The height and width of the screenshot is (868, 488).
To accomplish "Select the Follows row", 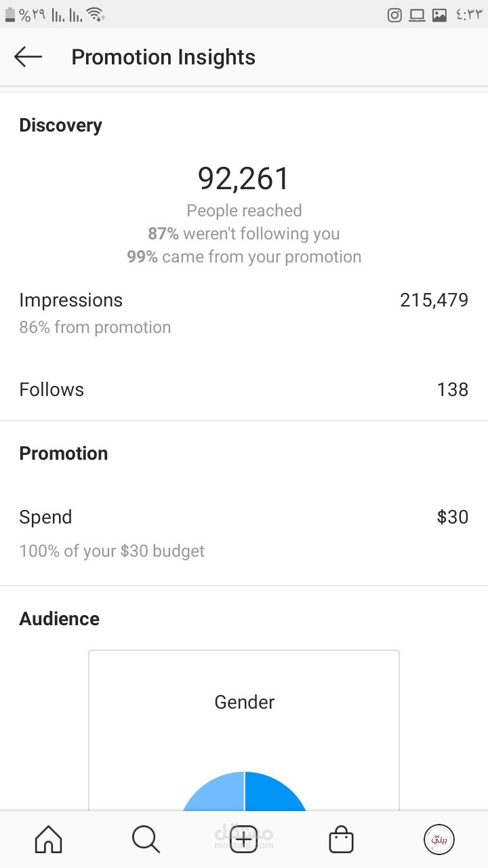I will click(x=244, y=389).
